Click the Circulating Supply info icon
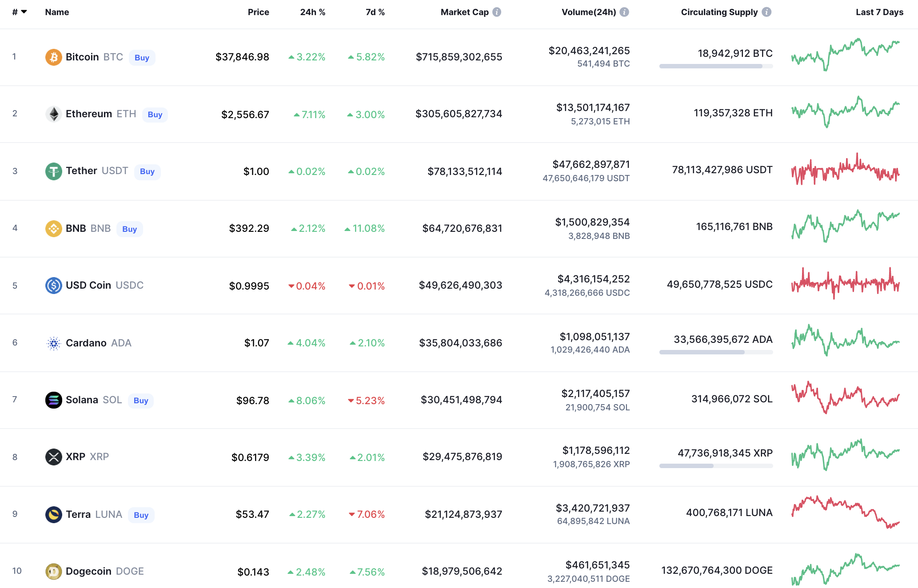Image resolution: width=918 pixels, height=588 pixels. 766,12
